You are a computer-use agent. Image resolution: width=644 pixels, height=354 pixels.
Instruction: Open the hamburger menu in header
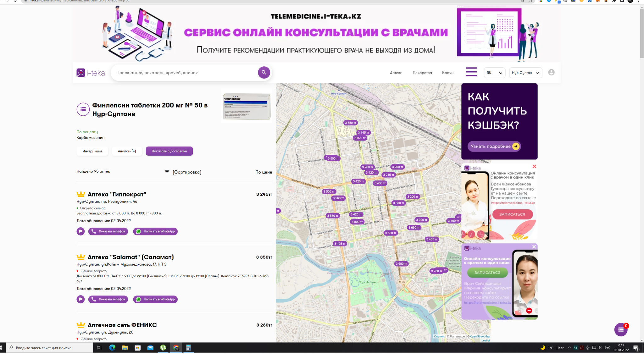pyautogui.click(x=471, y=72)
